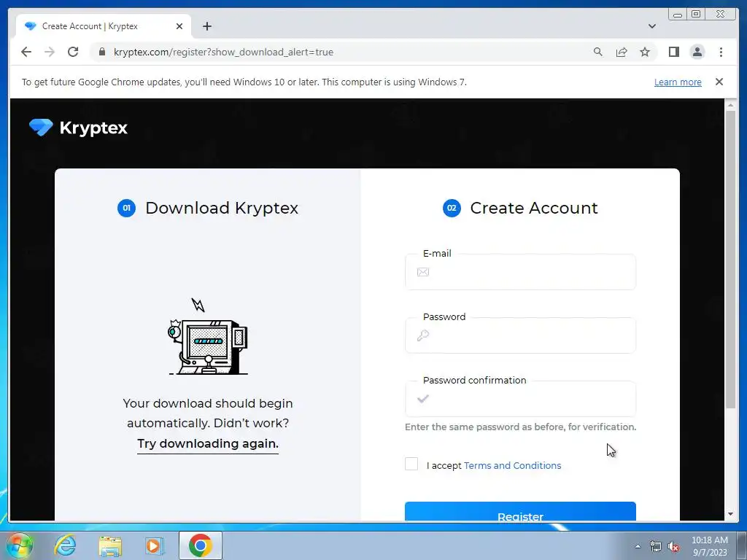Click the share page icon in the address bar

[622, 52]
